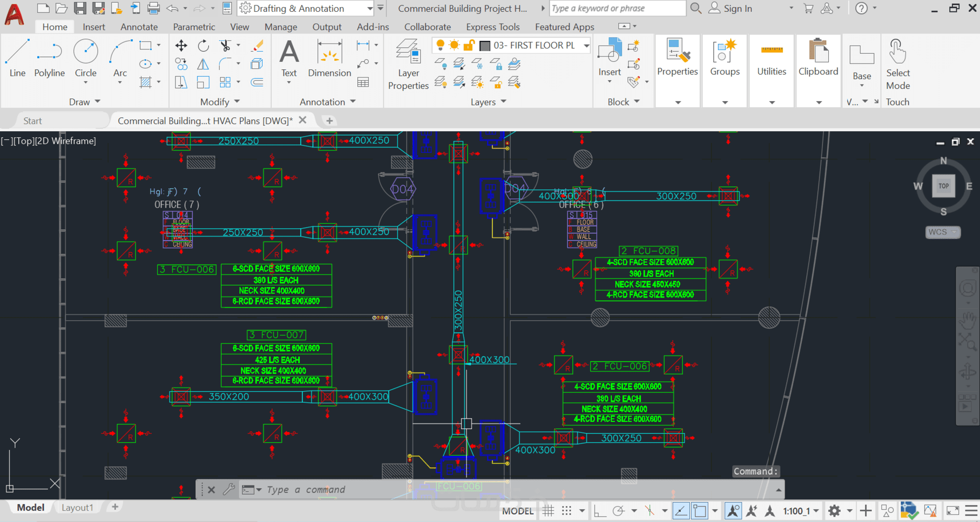The image size is (980, 522).
Task: Click the Sign In button
Action: 737,9
